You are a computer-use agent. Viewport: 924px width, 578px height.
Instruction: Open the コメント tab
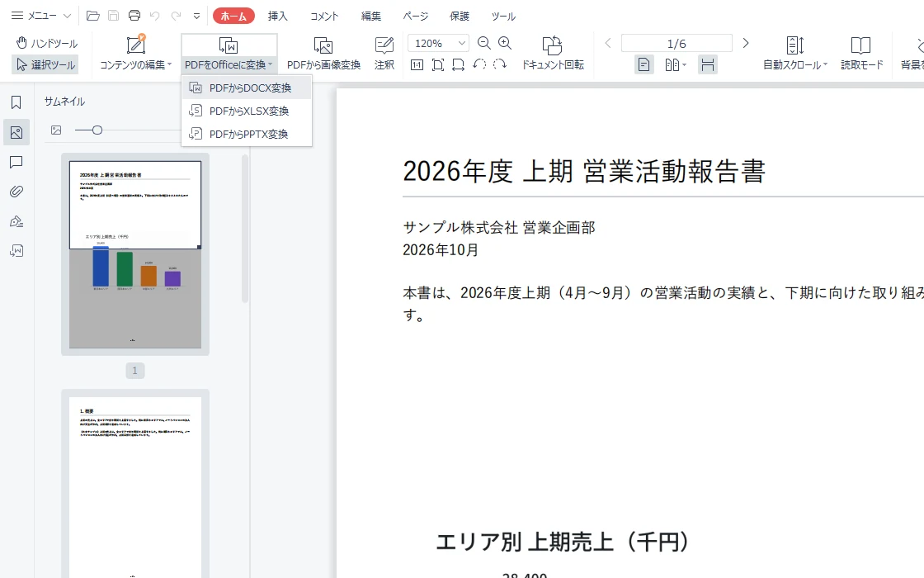(324, 16)
